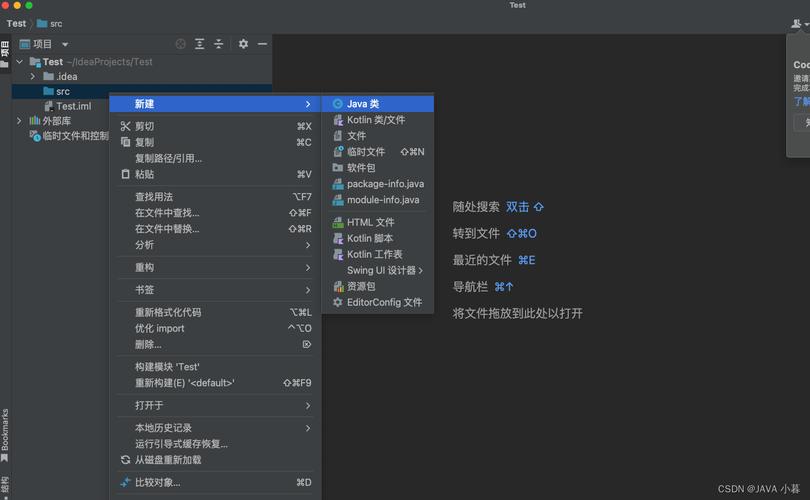Click the scissors cut icon
Screen dimensions: 810x500
click(x=126, y=126)
